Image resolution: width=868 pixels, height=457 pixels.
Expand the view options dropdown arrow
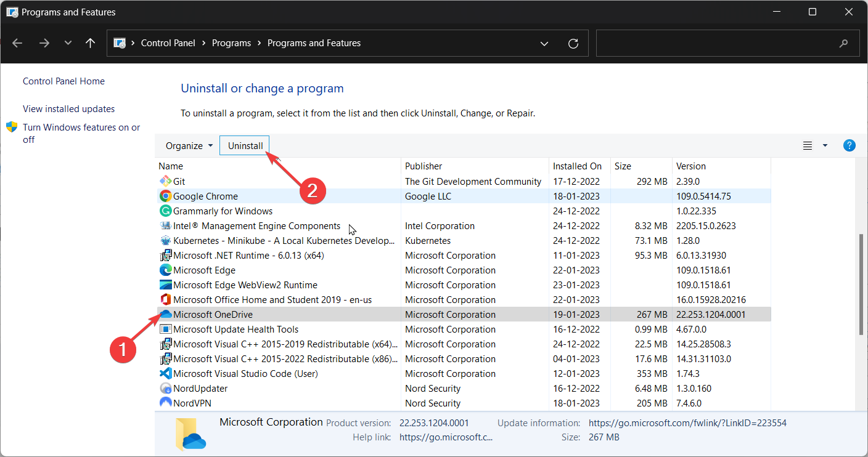pyautogui.click(x=825, y=146)
